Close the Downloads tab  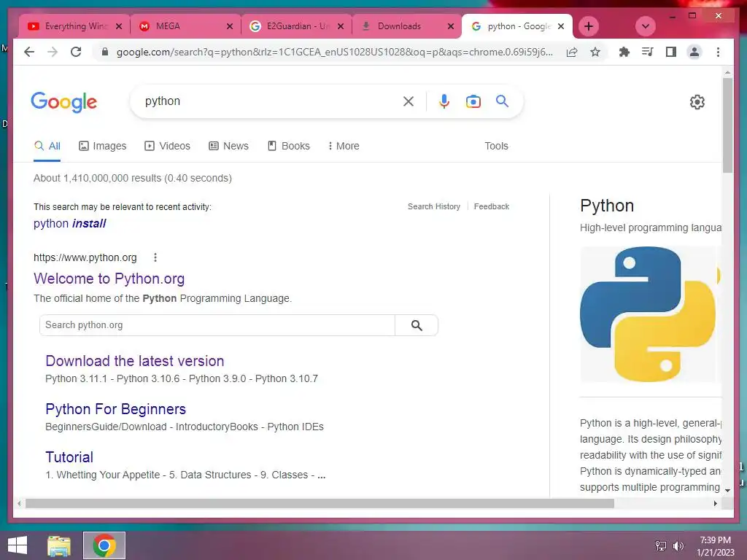click(x=451, y=27)
